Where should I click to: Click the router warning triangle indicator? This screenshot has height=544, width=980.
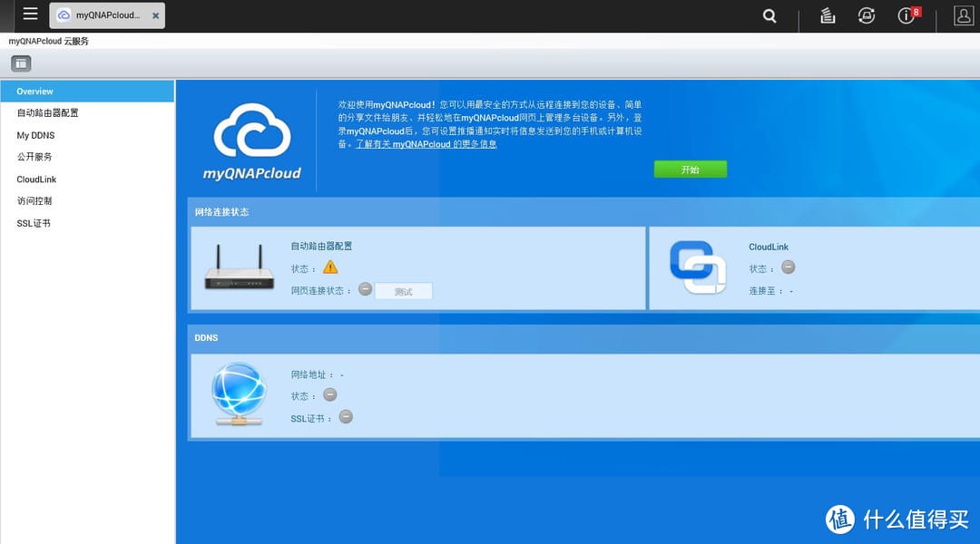[x=331, y=267]
